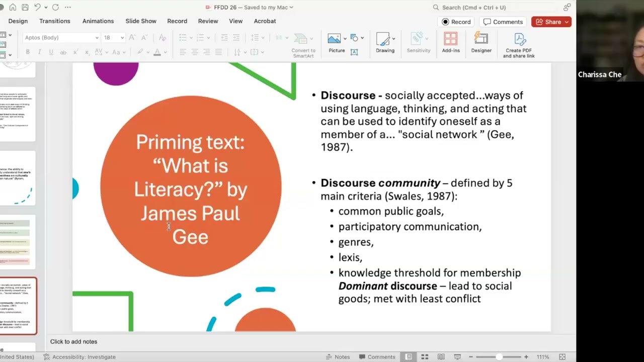Open Designer pane
The height and width of the screenshot is (362, 644).
[x=481, y=43]
